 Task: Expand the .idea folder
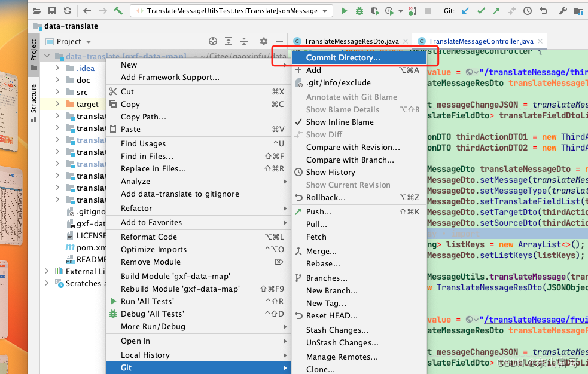tap(57, 68)
